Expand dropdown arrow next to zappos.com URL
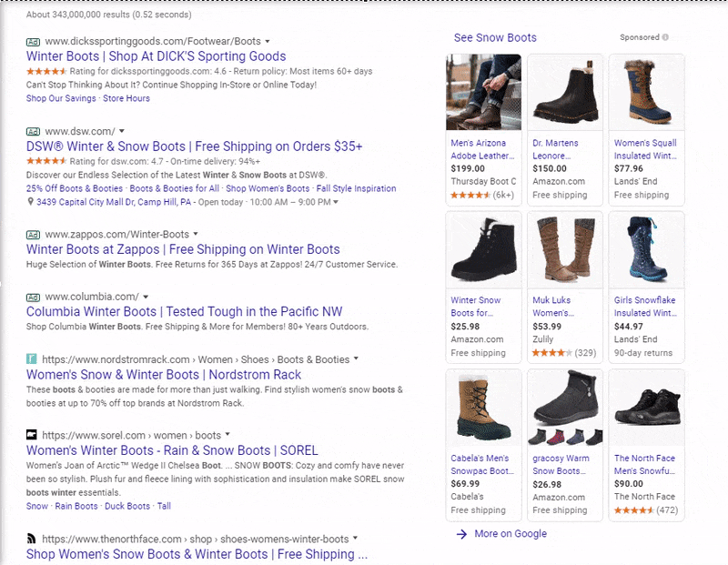This screenshot has height=565, width=728. tap(196, 234)
